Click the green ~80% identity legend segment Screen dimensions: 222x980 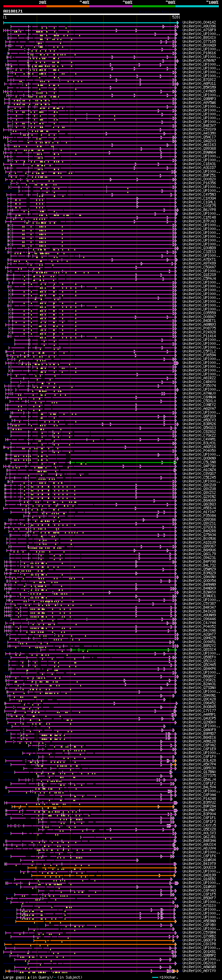(x=154, y=6)
